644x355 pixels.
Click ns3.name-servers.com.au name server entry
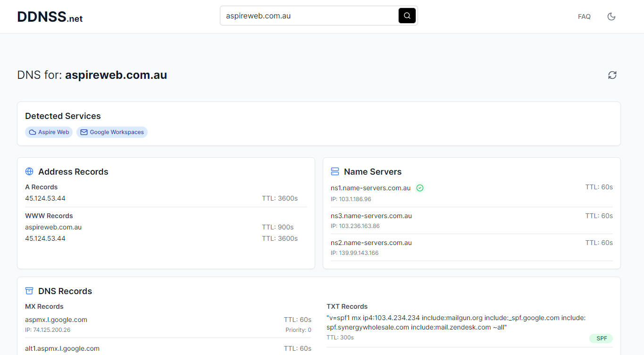(371, 216)
